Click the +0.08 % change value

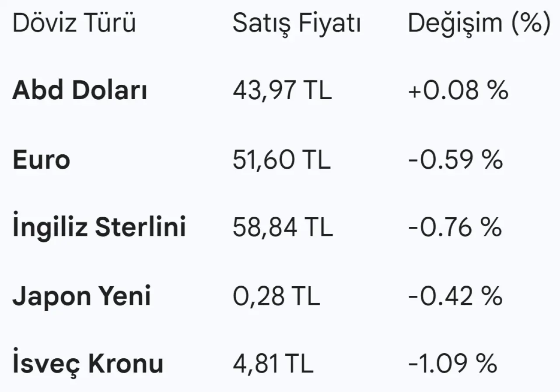tap(458, 91)
